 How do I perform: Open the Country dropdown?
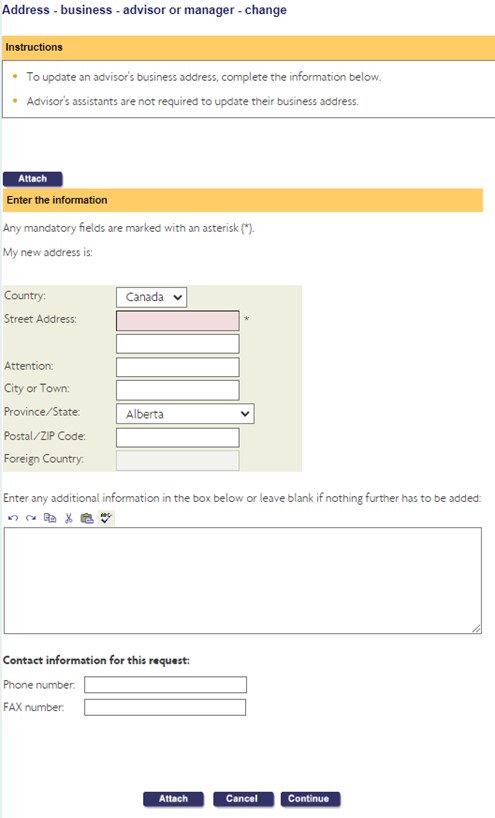pos(151,297)
